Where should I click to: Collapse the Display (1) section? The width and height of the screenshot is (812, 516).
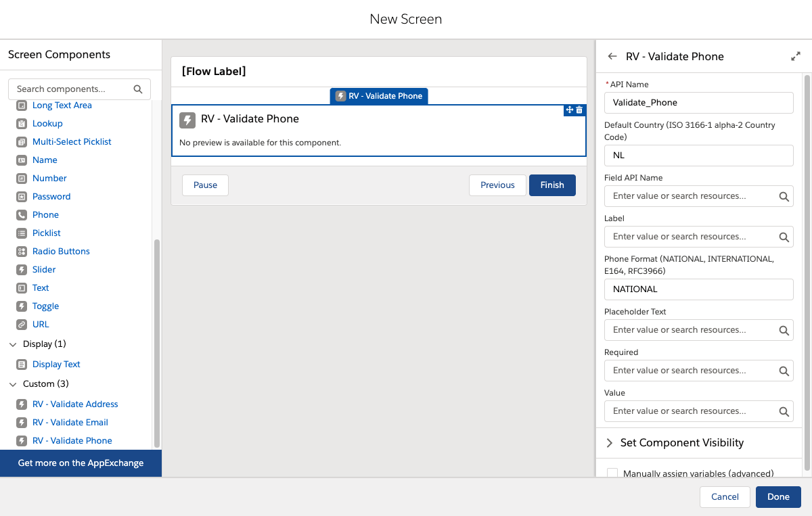click(x=13, y=344)
